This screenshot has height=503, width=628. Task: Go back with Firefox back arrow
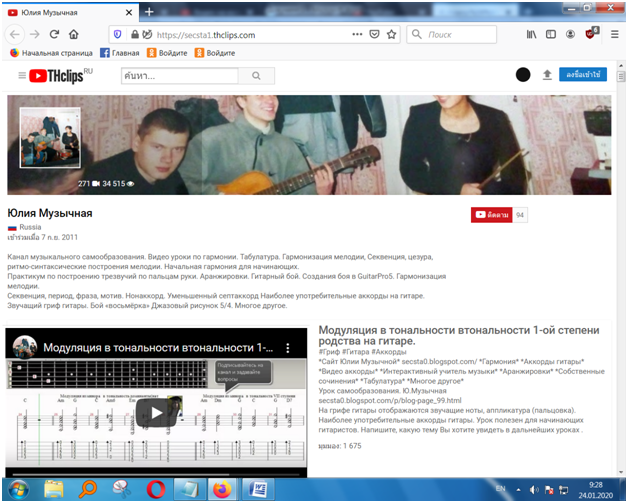(14, 35)
